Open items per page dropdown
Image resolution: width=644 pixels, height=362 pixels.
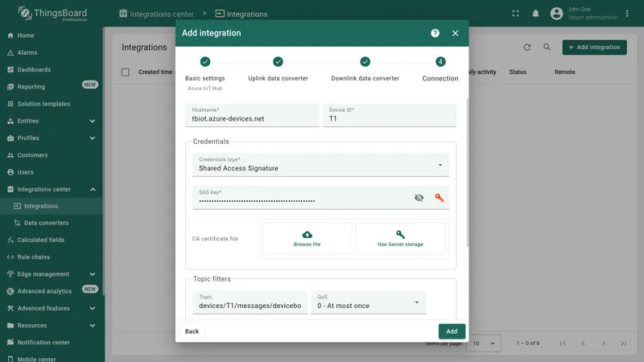click(485, 343)
